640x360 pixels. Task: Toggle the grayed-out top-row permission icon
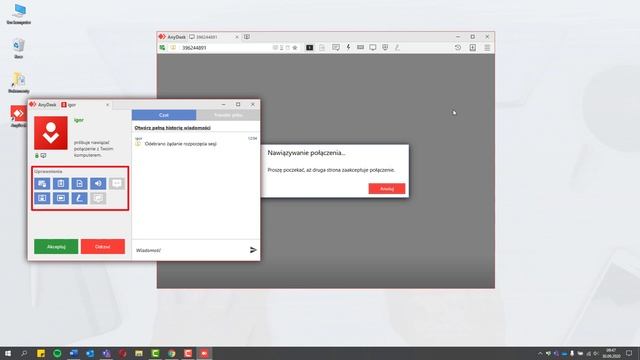(117, 184)
